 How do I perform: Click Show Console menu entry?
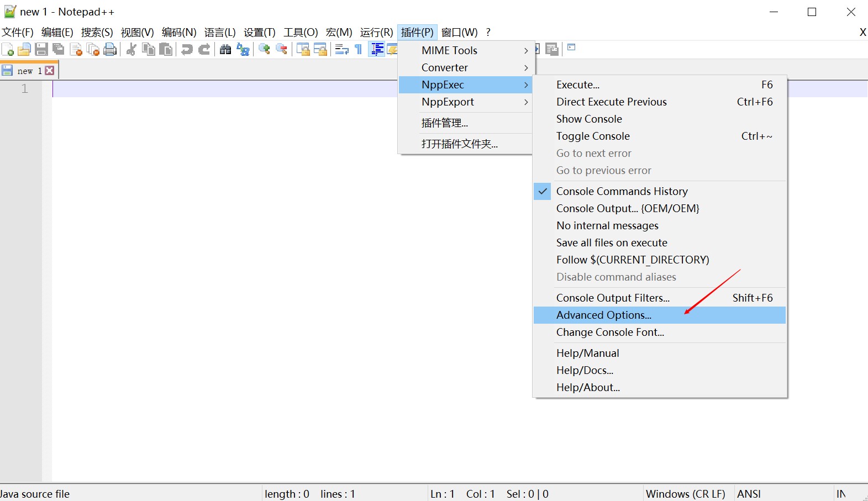(x=659, y=119)
